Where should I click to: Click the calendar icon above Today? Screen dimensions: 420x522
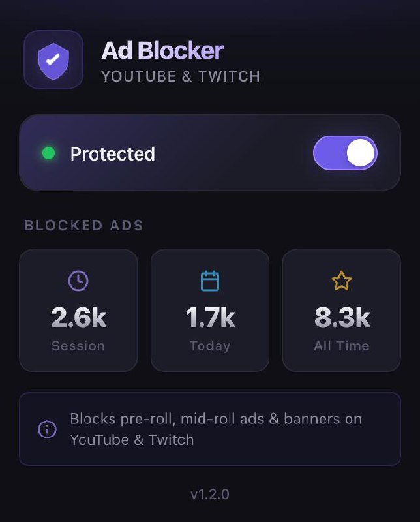coord(210,281)
